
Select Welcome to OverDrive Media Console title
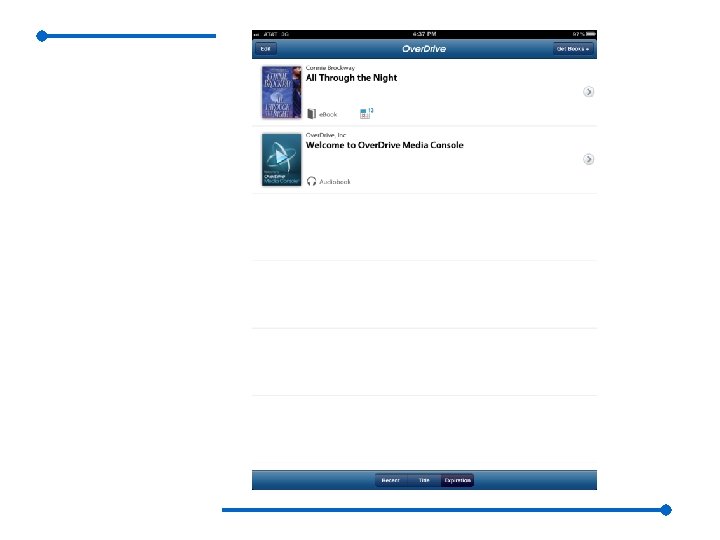click(x=385, y=145)
